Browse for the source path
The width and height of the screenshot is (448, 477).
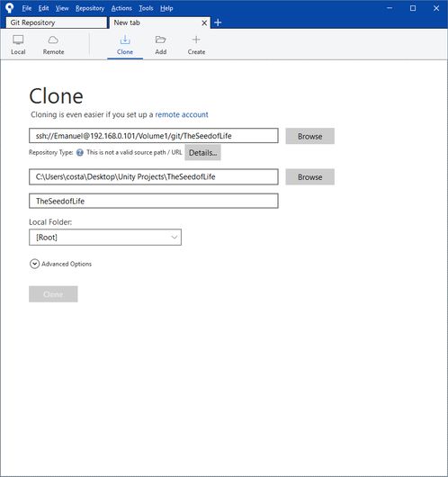coord(310,136)
